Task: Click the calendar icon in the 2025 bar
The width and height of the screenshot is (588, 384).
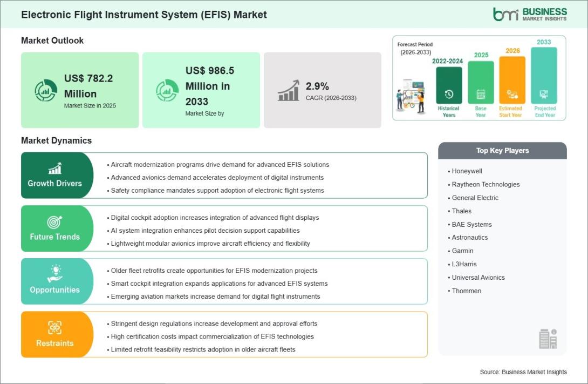Action: 481,94
